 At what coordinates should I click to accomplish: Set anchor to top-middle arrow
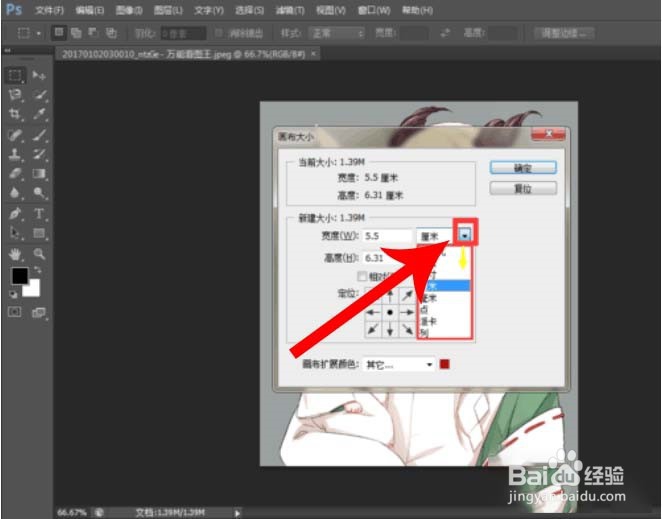click(390, 295)
